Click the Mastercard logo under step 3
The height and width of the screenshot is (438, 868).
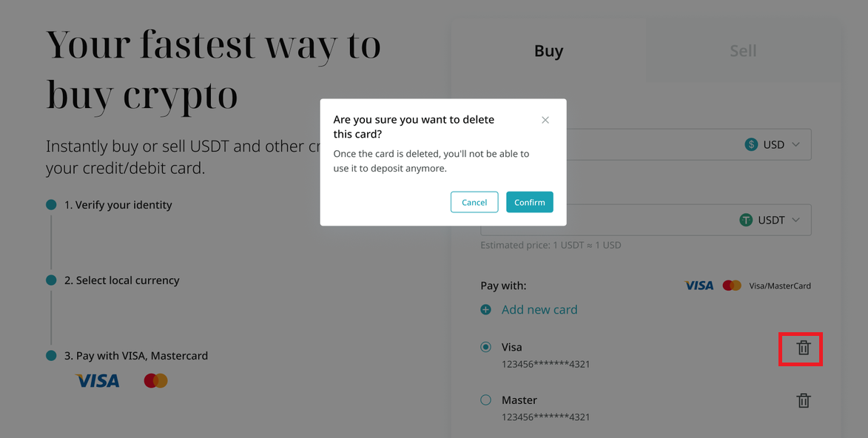coord(155,380)
